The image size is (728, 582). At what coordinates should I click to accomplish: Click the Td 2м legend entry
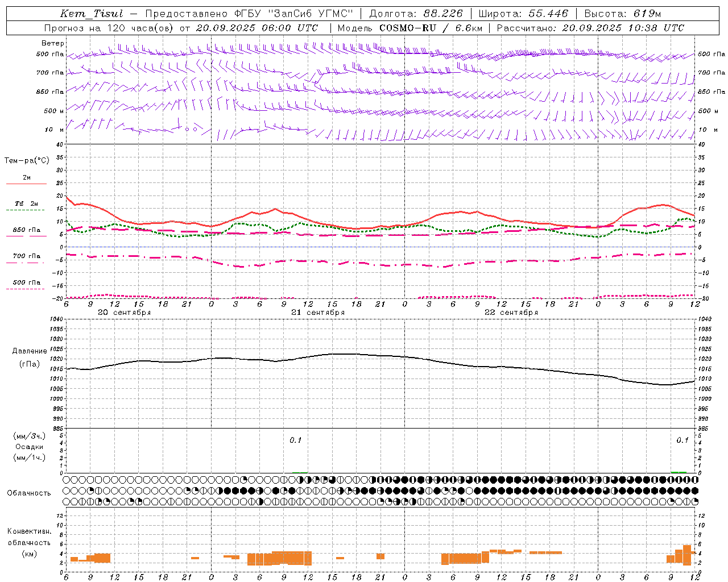27,203
